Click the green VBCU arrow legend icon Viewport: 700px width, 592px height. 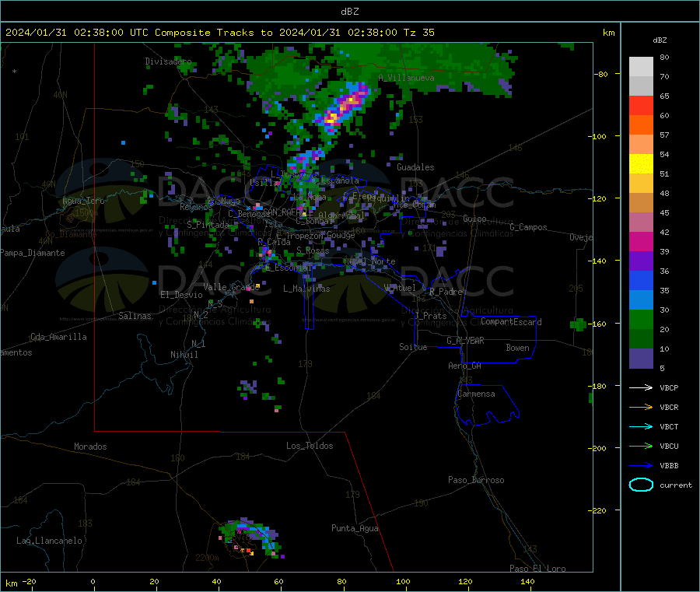[x=641, y=446]
